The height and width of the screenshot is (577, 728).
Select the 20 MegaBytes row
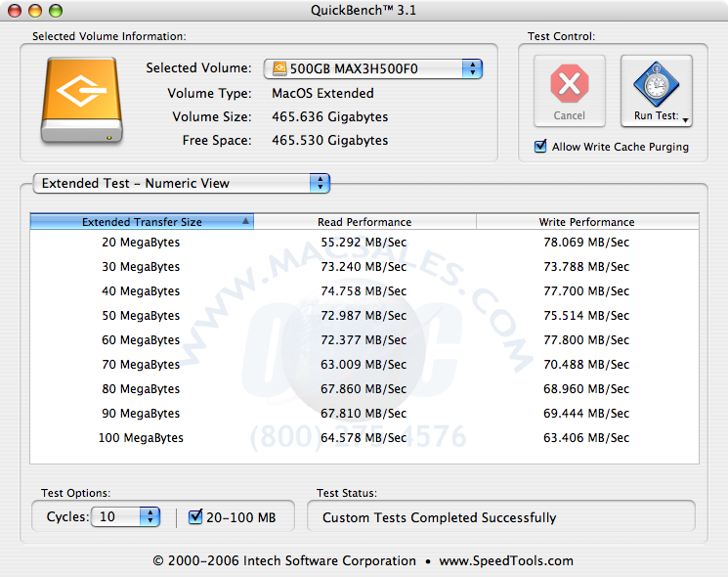[x=364, y=242]
